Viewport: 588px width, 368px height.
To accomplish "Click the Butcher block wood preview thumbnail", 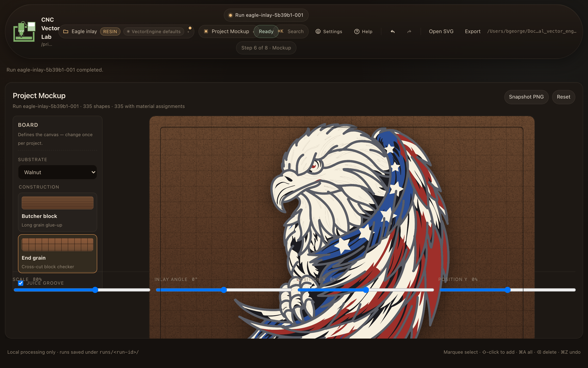I will (x=58, y=202).
